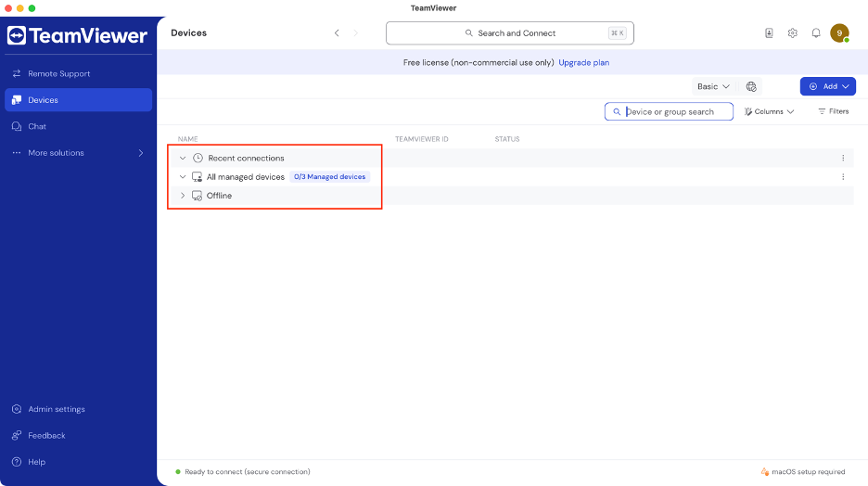Open the address book icon
This screenshot has width=868, height=486.
[x=769, y=33]
